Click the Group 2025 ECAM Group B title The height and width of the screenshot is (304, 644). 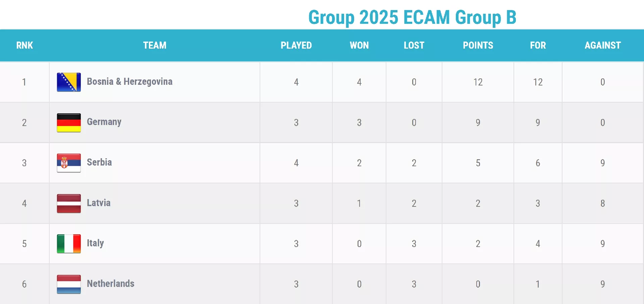[x=412, y=17]
